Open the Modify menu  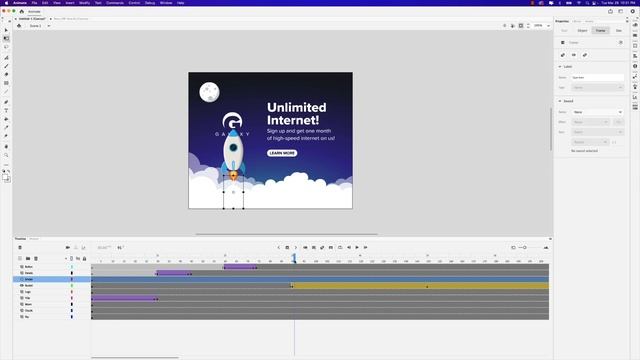(84, 3)
